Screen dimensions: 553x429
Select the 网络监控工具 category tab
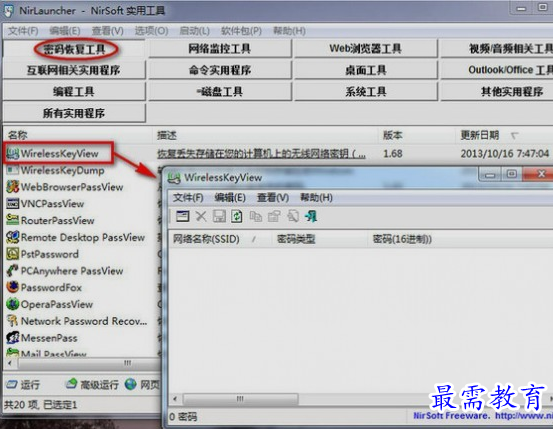[220, 49]
